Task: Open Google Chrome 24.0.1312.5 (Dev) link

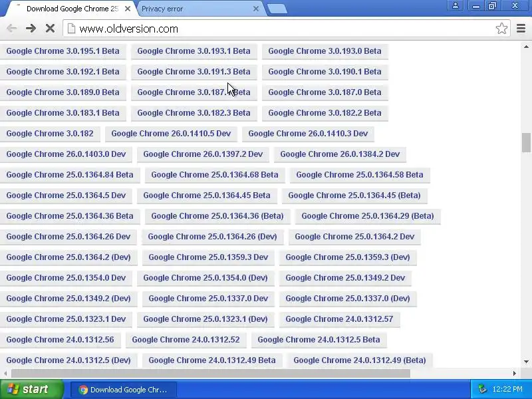Action: click(x=68, y=360)
